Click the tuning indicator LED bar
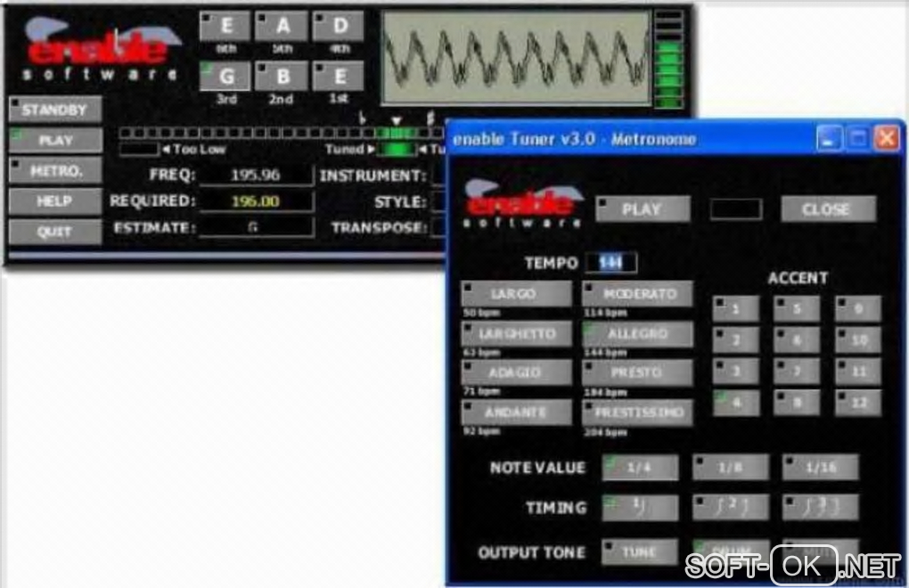 (x=281, y=133)
